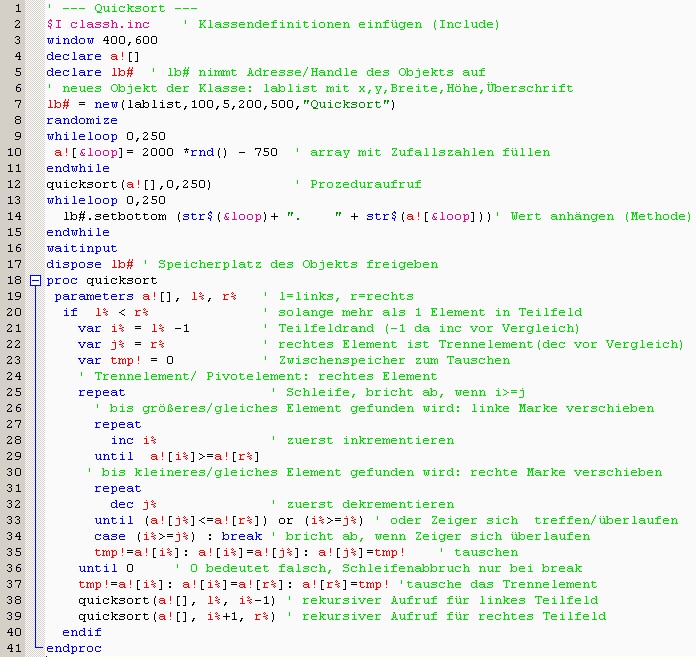This screenshot has height=657, width=696.
Task: Click line number 41 in the gutter
Action: coord(14,648)
